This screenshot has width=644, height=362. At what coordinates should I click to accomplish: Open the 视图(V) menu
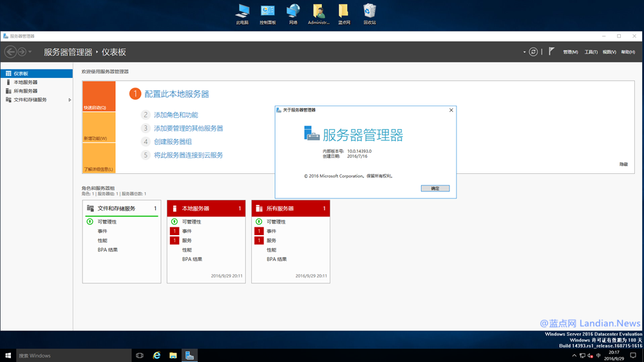point(609,52)
